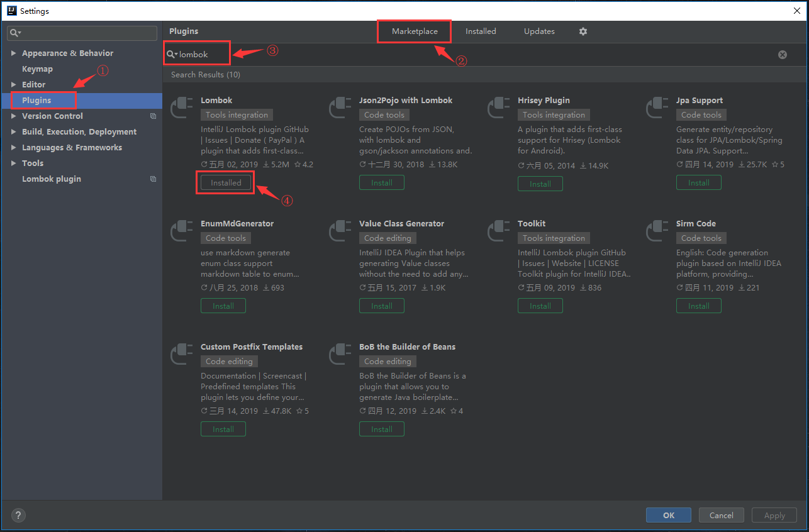The width and height of the screenshot is (809, 532).
Task: Open the Sirm Code title
Action: (x=696, y=224)
